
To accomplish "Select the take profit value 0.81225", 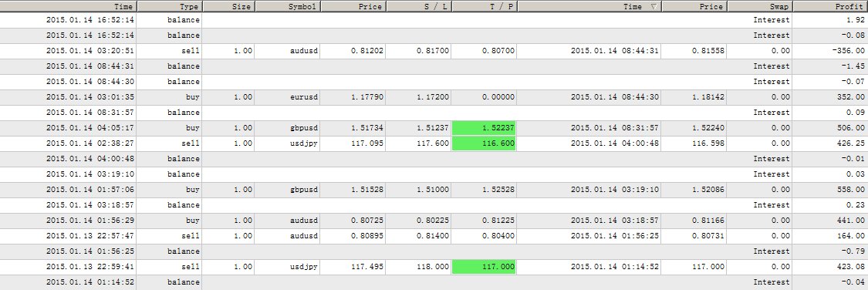I will (498, 221).
